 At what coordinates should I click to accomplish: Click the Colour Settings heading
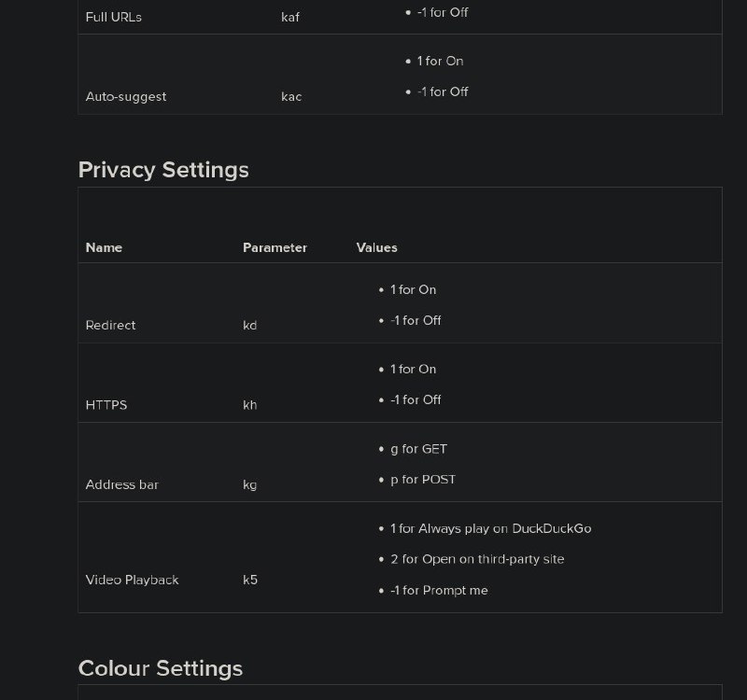coord(161,668)
